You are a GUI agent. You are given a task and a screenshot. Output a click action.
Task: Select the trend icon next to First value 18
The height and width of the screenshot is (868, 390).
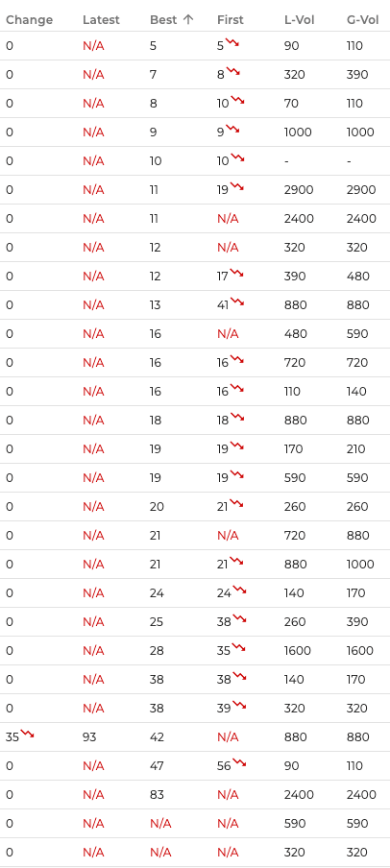click(237, 417)
